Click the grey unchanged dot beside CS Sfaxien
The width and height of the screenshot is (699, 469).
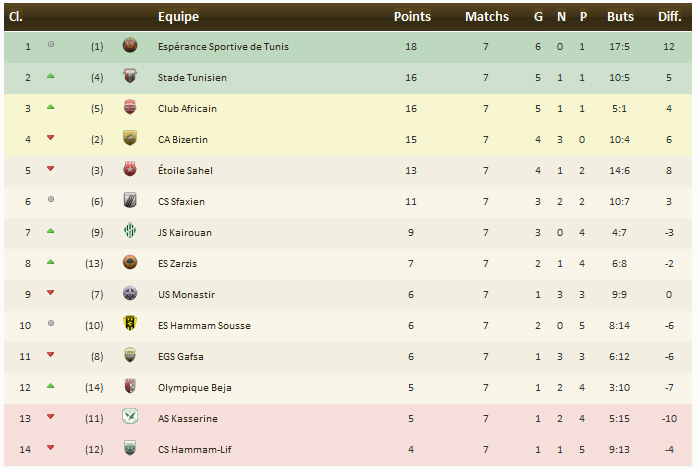(x=50, y=201)
